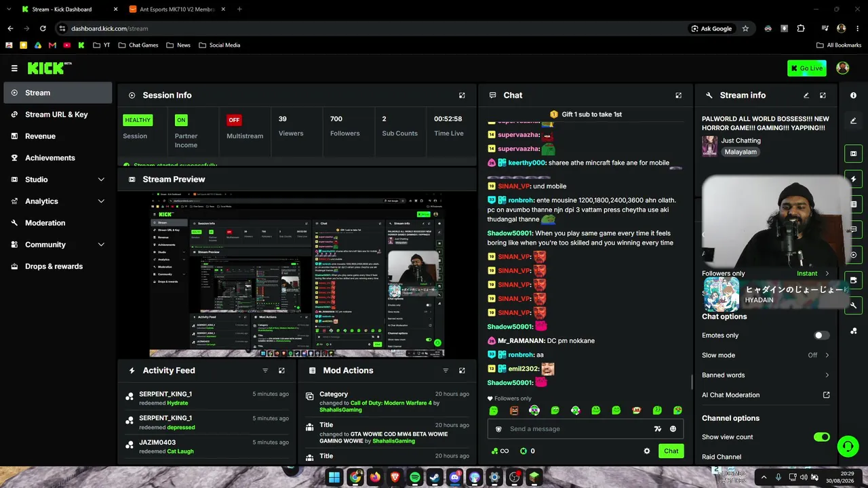Image resolution: width=868 pixels, height=488 pixels.
Task: Open the green headset support button
Action: (848, 446)
